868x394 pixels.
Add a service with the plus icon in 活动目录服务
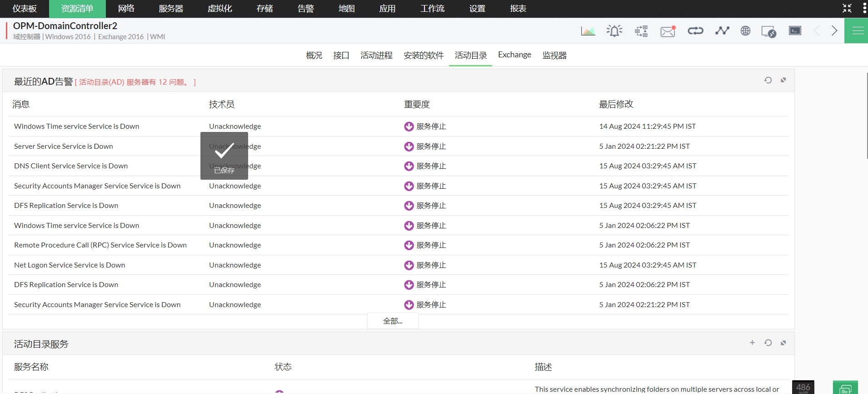(x=752, y=343)
